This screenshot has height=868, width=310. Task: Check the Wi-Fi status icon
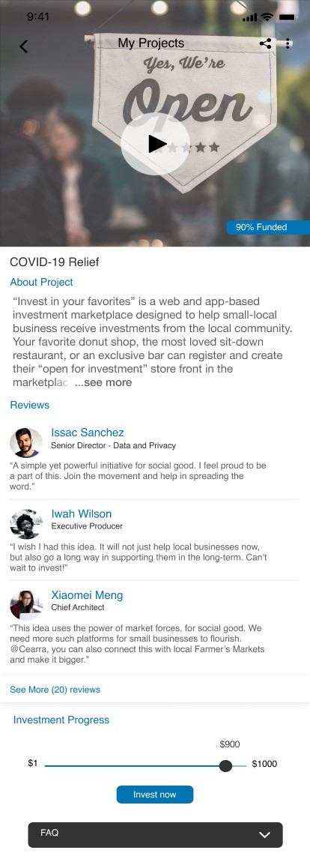click(267, 17)
